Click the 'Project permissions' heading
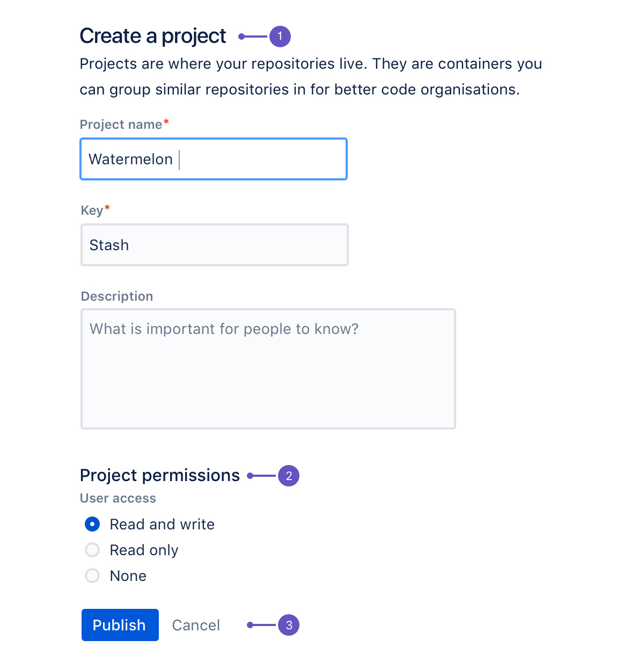The height and width of the screenshot is (669, 644). [x=160, y=476]
